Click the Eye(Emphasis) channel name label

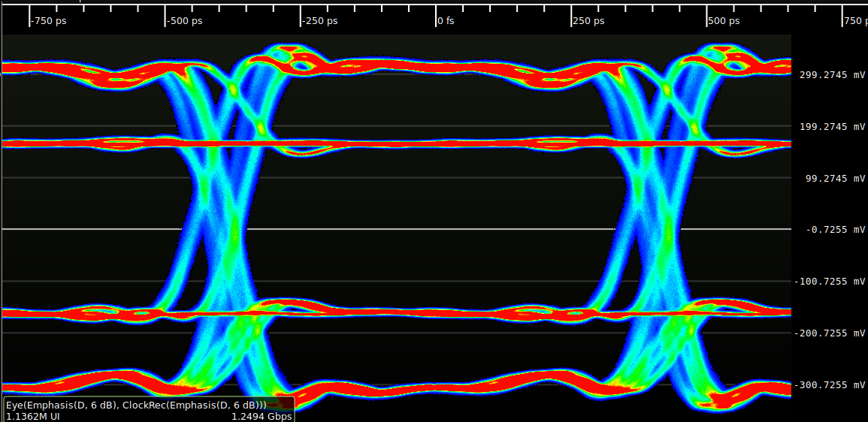coord(136,405)
